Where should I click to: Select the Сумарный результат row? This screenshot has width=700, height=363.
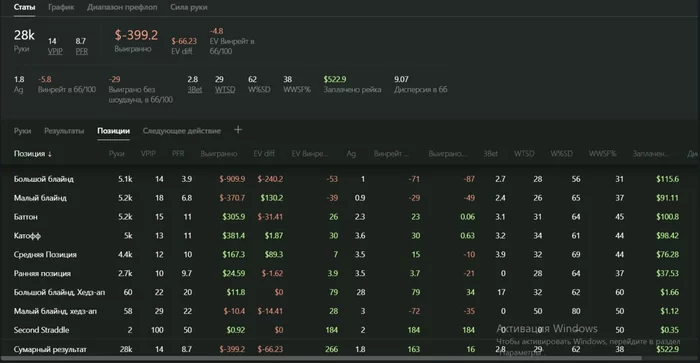(350, 349)
